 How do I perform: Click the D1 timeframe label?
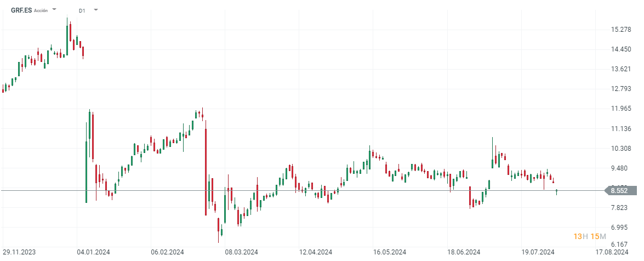(x=82, y=10)
